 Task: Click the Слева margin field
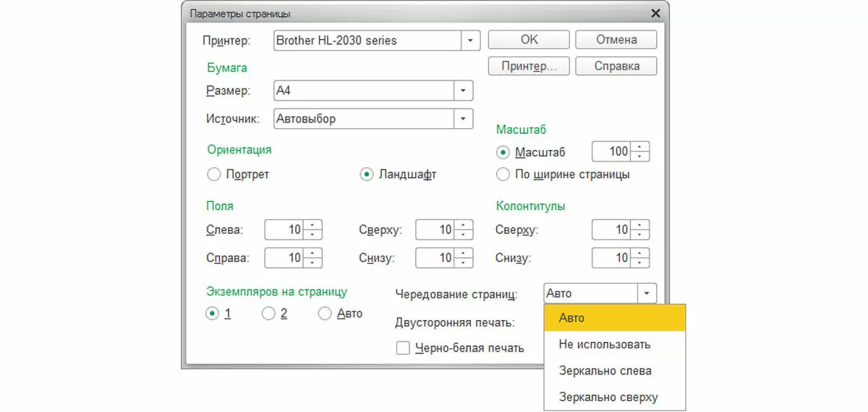pyautogui.click(x=284, y=230)
